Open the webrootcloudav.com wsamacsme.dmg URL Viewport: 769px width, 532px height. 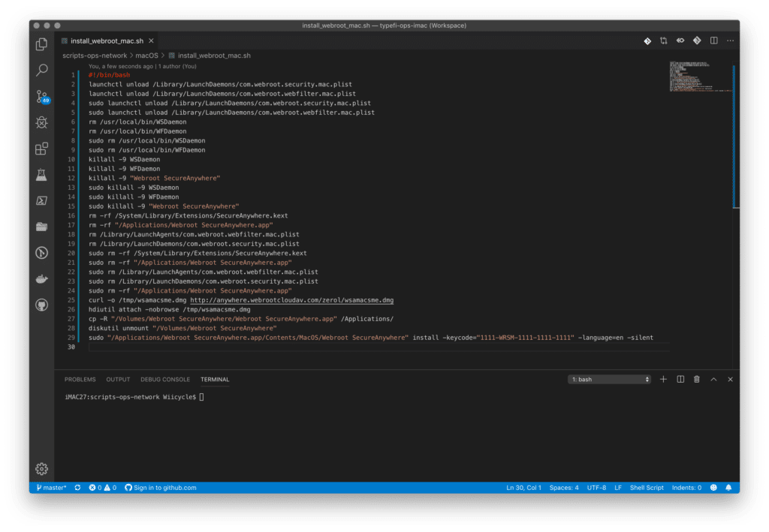pos(292,300)
